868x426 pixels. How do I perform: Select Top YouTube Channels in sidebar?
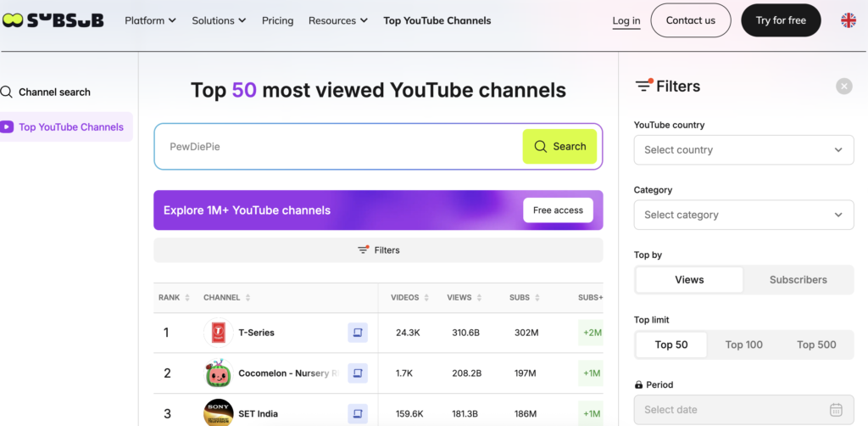coord(66,126)
